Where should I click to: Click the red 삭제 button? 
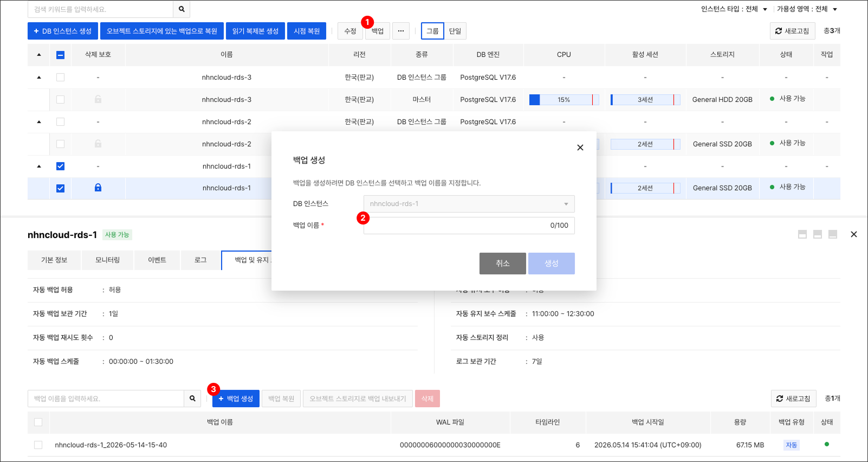tap(427, 399)
